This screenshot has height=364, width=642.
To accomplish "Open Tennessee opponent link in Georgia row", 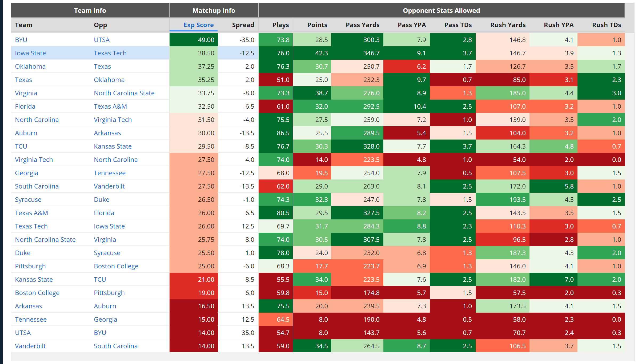I will 110,173.
